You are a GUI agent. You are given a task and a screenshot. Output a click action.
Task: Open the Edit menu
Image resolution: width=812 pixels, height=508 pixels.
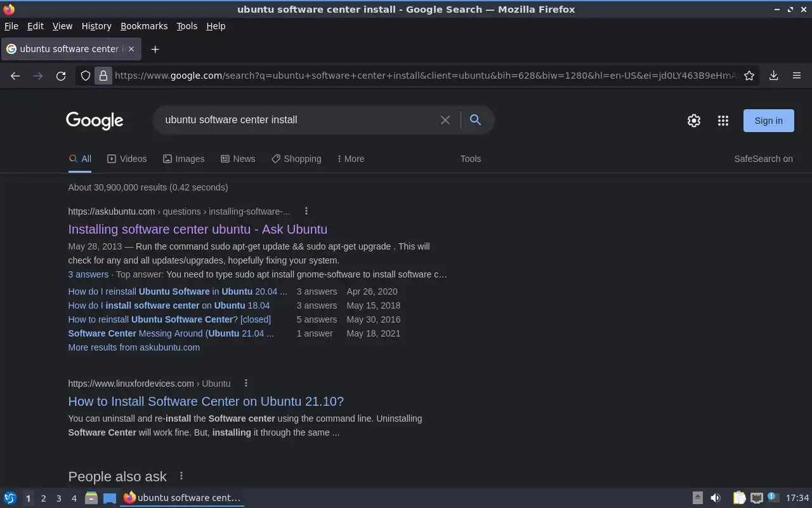tap(36, 26)
